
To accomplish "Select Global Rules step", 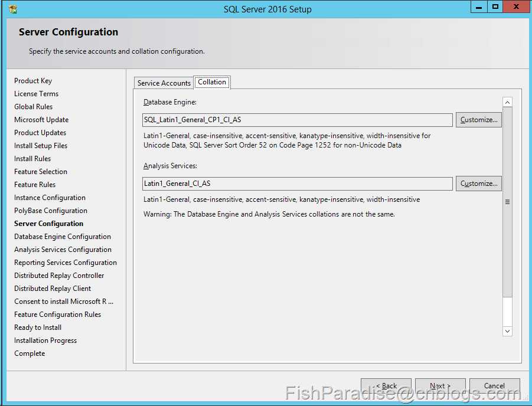I will click(33, 106).
